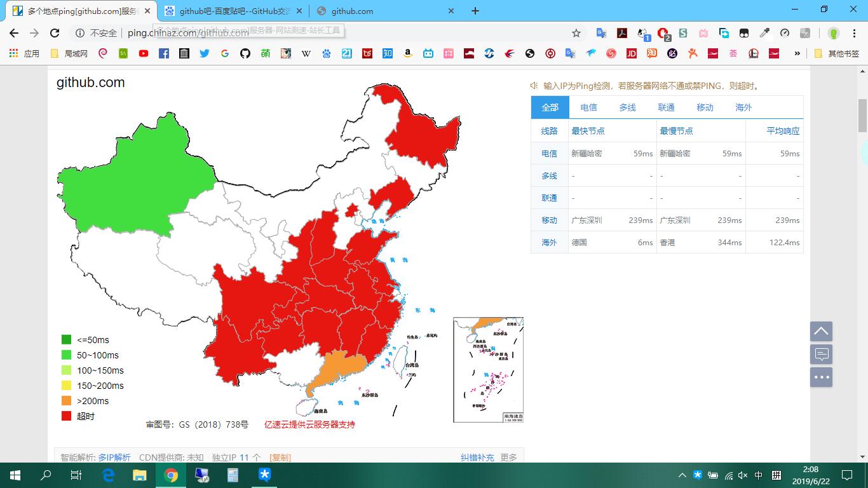Open the three-dots more floating button
Viewport: 868px width, 488px height.
click(x=821, y=377)
